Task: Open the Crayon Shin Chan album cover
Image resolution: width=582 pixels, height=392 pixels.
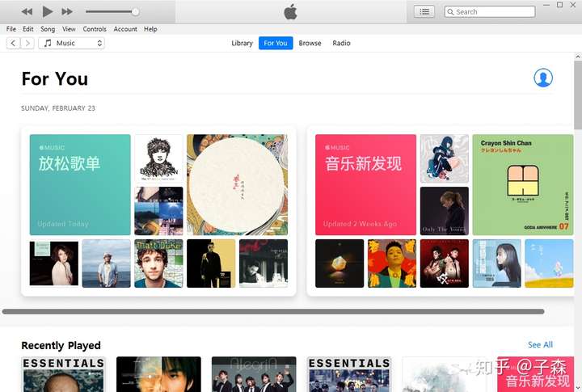Action: point(523,184)
